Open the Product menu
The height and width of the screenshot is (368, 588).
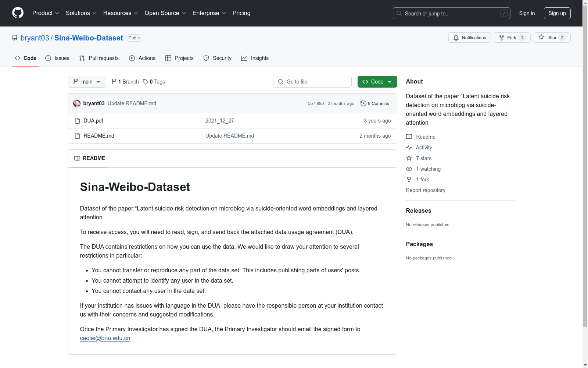pos(46,13)
